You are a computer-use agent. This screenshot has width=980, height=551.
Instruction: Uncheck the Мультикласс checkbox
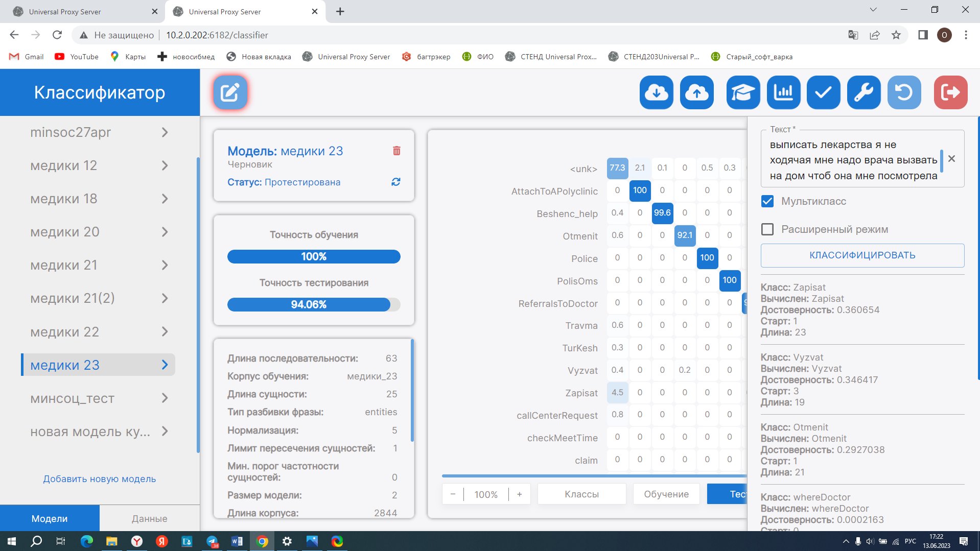[x=767, y=201]
